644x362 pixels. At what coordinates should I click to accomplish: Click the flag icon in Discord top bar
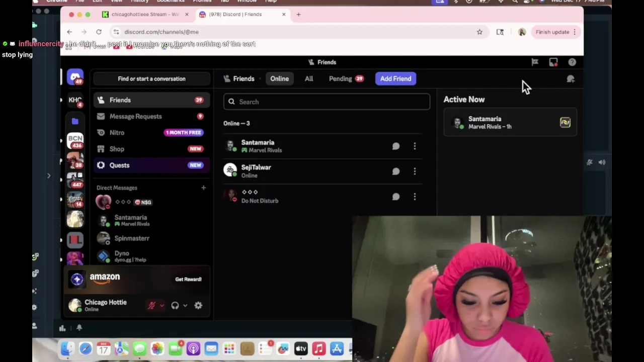tap(535, 62)
